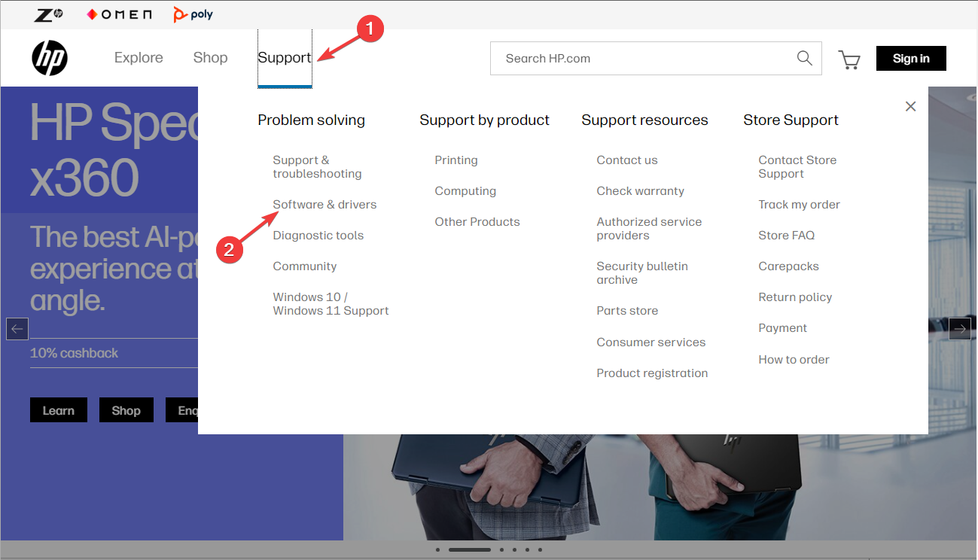Open the Contact us link

[x=627, y=160]
